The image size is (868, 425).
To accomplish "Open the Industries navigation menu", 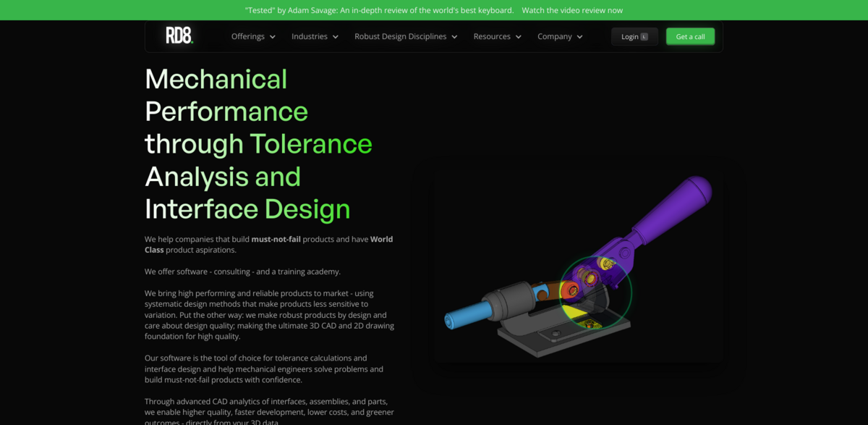I will pos(310,36).
